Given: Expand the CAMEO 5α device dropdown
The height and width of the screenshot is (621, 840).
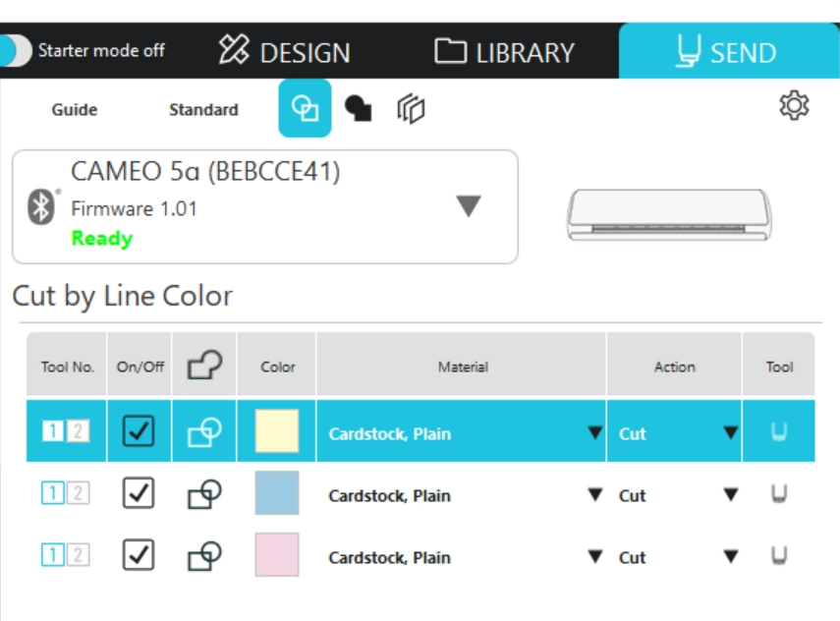Looking at the screenshot, I should point(469,206).
